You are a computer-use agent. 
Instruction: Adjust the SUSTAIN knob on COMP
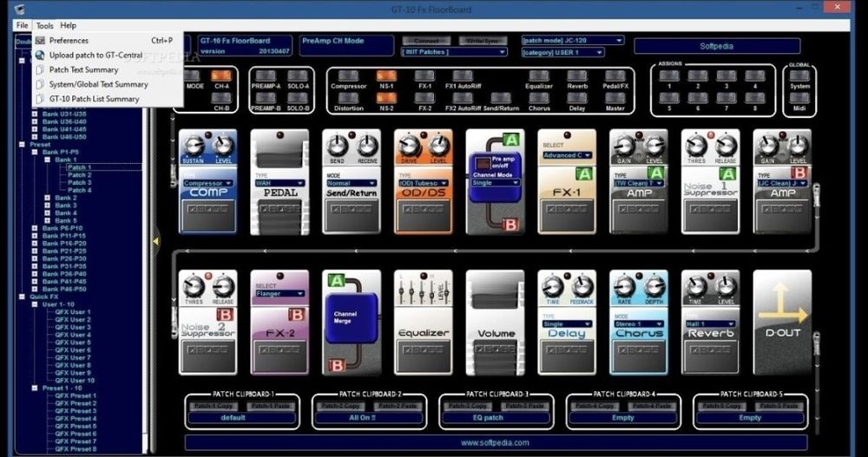coord(194,146)
